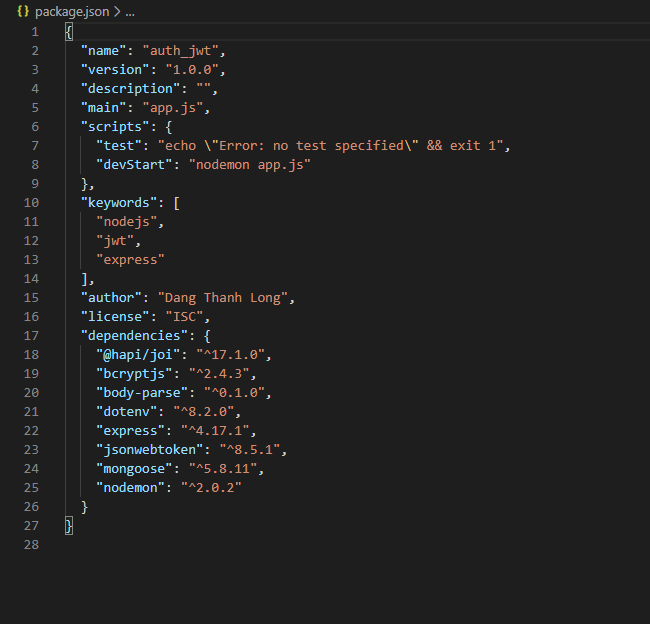The image size is (650, 624).
Task: Click the "^2.0.2" version value
Action: pyautogui.click(x=211, y=488)
